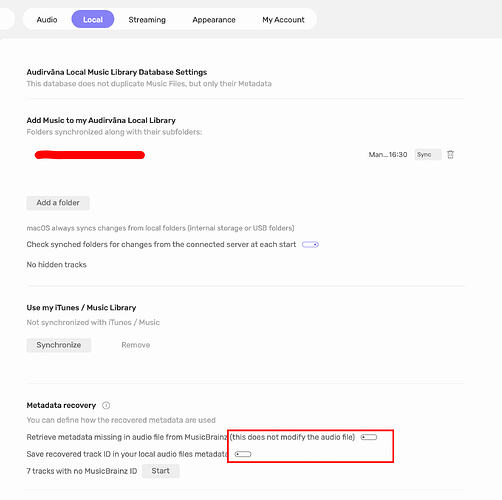This screenshot has height=500, width=502.
Task: Enable save recovered track ID switch
Action: tap(243, 454)
